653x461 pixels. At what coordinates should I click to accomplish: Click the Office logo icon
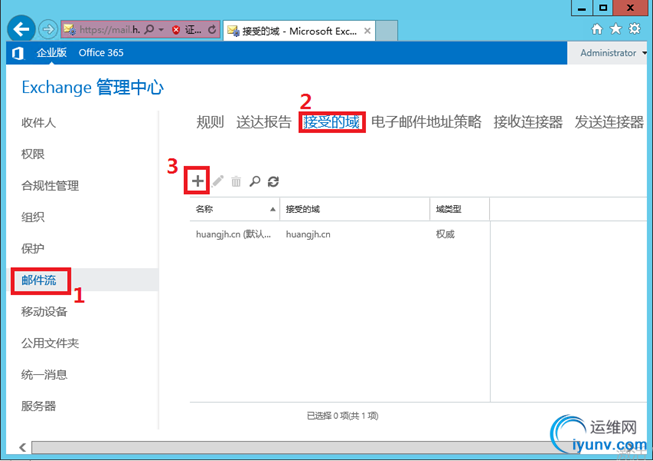coord(17,53)
